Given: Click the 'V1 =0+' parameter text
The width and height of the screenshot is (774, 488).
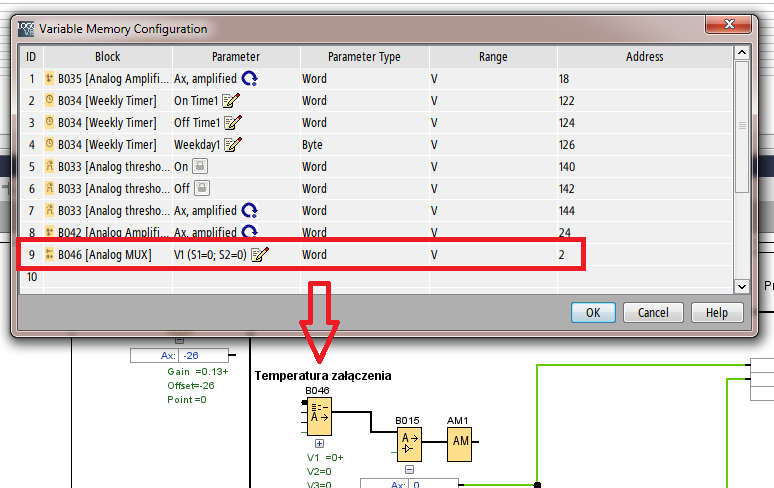Looking at the screenshot, I should coord(325,457).
